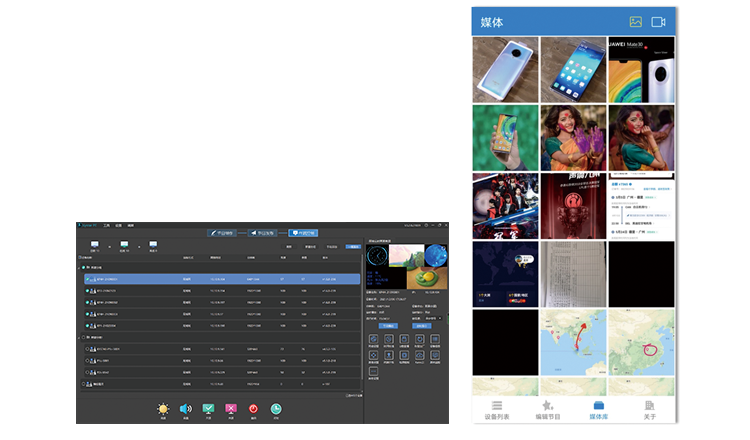Open the 设备列表 tab
The image size is (750, 440).
497,410
